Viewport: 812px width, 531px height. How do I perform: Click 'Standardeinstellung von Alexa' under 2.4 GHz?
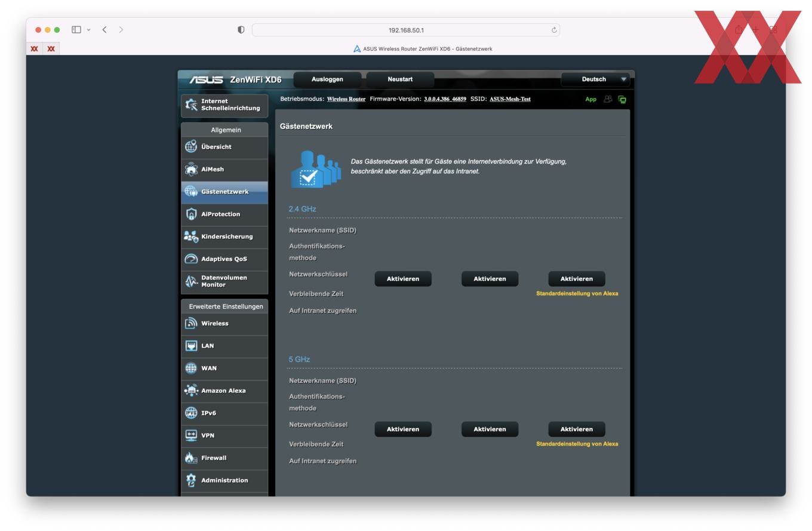pos(577,294)
